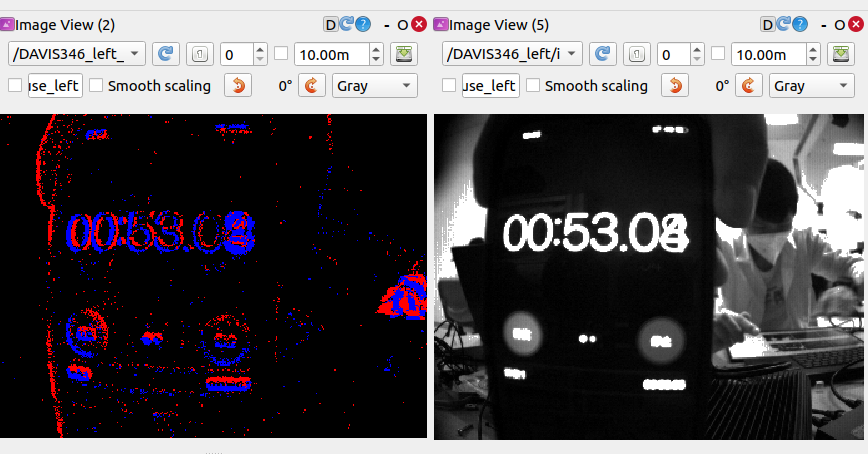Rotate image left in Image View (5)

pos(675,86)
